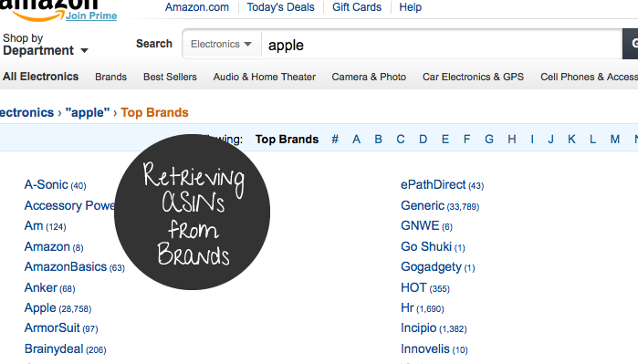Filter brands by letter G
638x364 pixels.
[489, 140]
